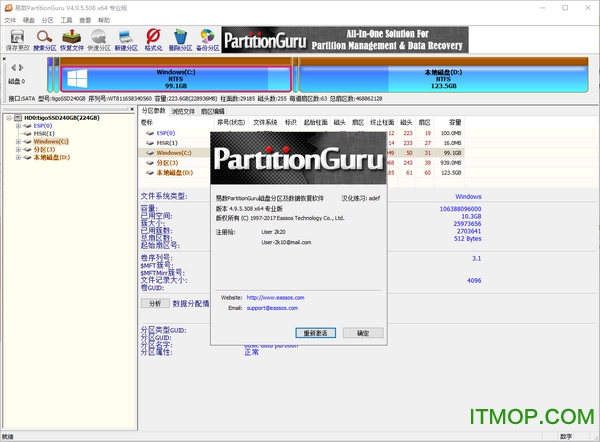The image size is (600, 442).
Task: Click the 100.0MB capacity cell for ESP
Action: click(x=451, y=133)
